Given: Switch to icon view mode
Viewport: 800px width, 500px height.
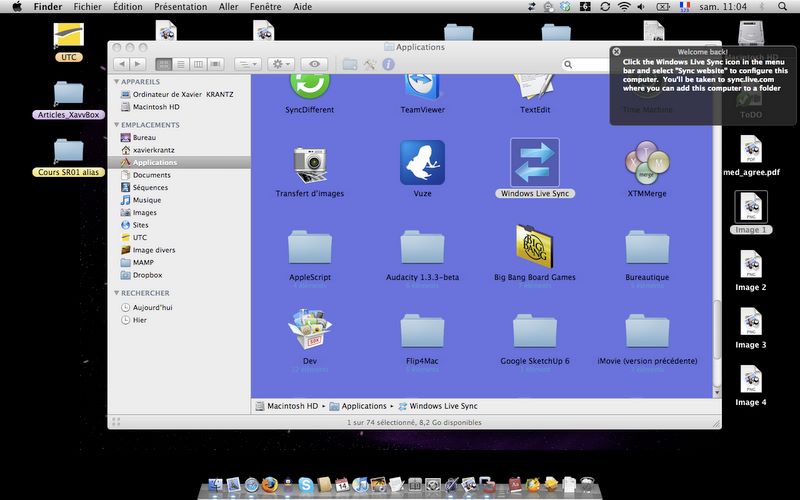Looking at the screenshot, I should (x=163, y=64).
